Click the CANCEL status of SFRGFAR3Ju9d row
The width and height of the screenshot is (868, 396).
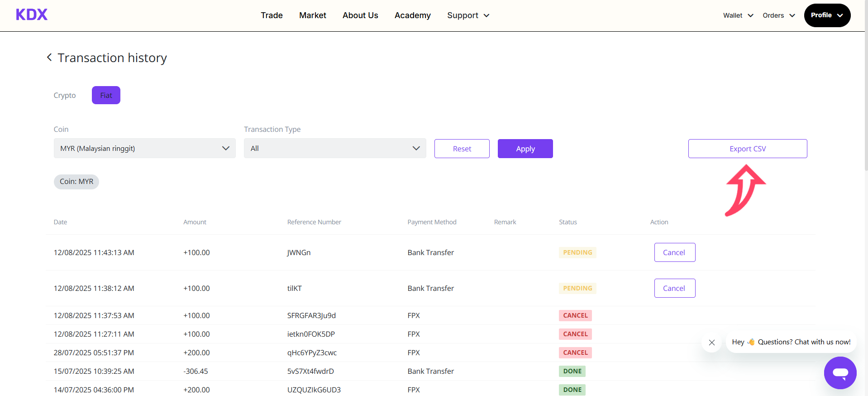tap(575, 315)
